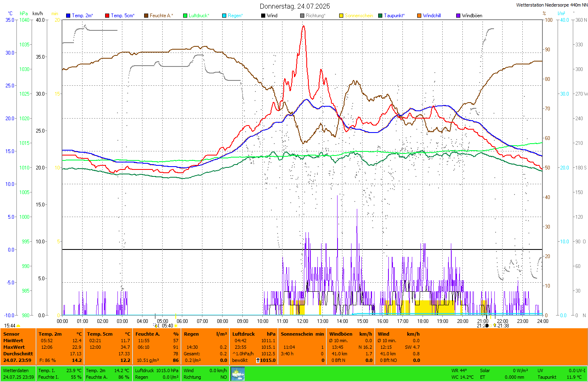Viewport: 588px width, 382px height.
Task: Click the brown Feuchte A. legend square
Action: point(146,16)
